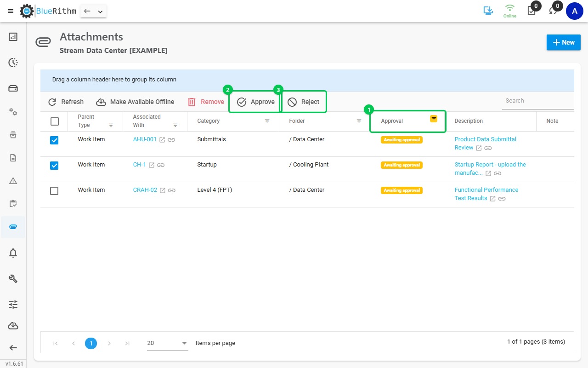Open the archive box icon in sidebar
This screenshot has width=588, height=368.
[13, 135]
